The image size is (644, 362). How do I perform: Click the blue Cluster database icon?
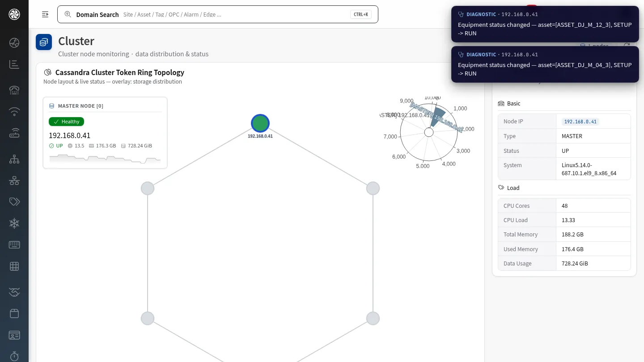pyautogui.click(x=44, y=42)
